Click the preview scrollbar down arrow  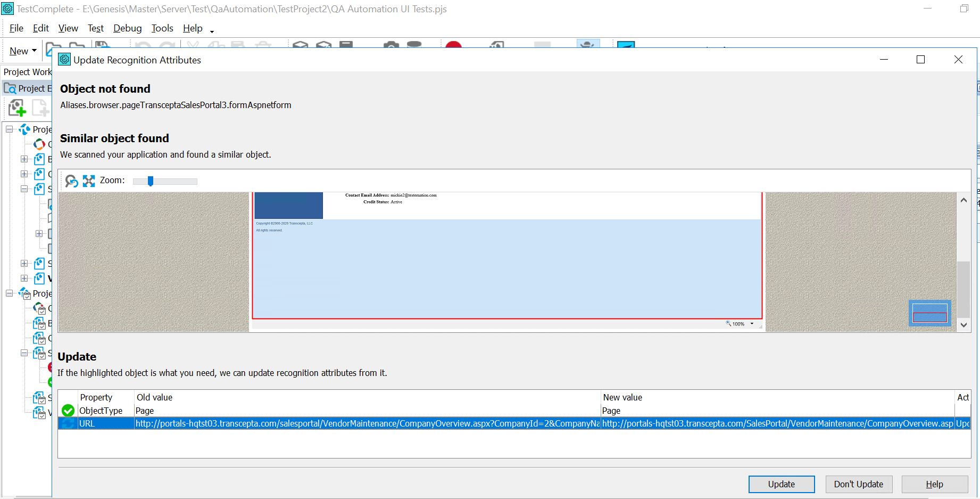point(964,325)
